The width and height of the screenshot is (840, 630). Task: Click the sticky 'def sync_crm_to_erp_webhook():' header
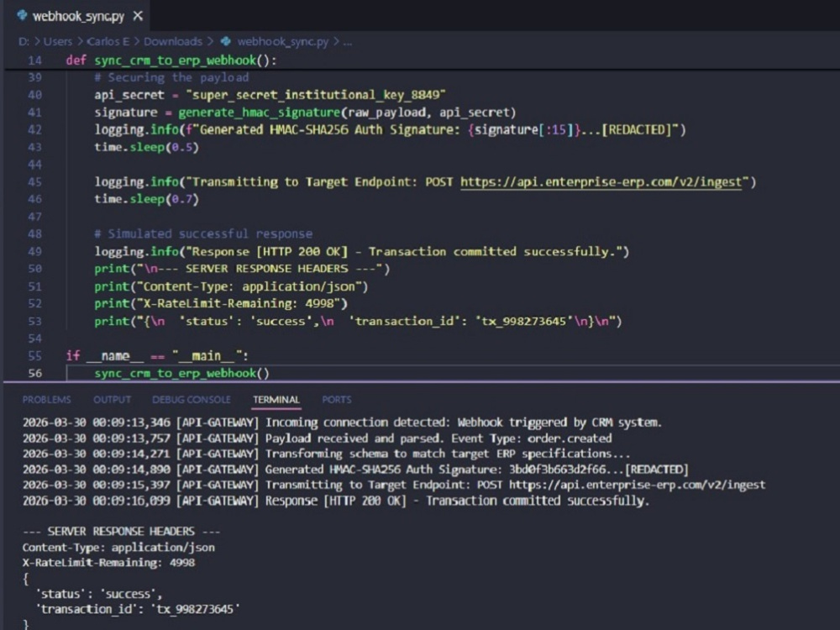(x=171, y=60)
